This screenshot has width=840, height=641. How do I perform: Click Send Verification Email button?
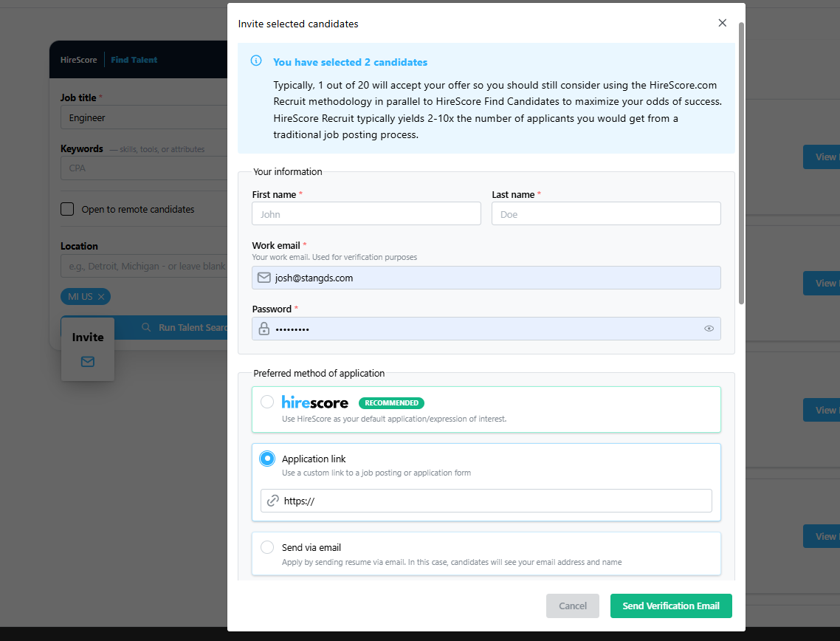[x=671, y=606]
